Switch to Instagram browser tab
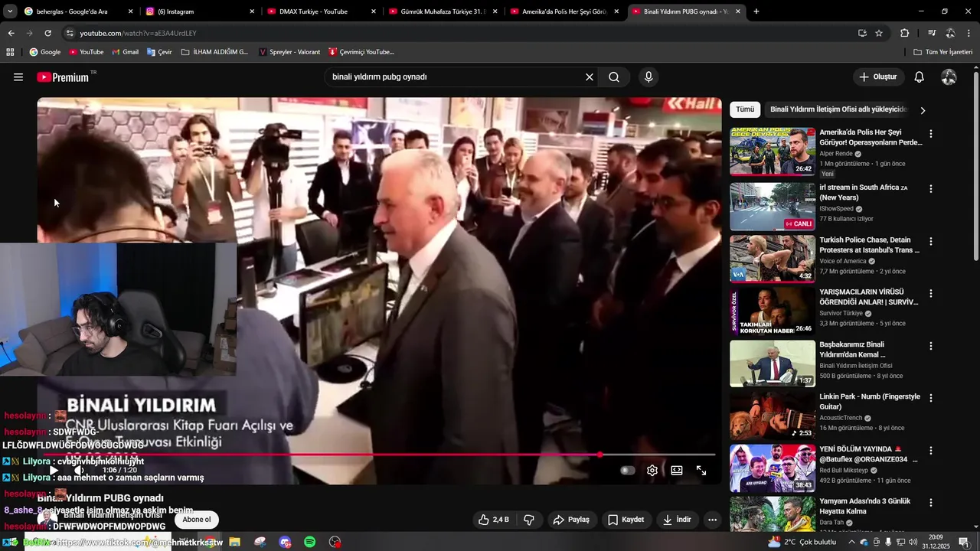980x551 pixels. 199,11
